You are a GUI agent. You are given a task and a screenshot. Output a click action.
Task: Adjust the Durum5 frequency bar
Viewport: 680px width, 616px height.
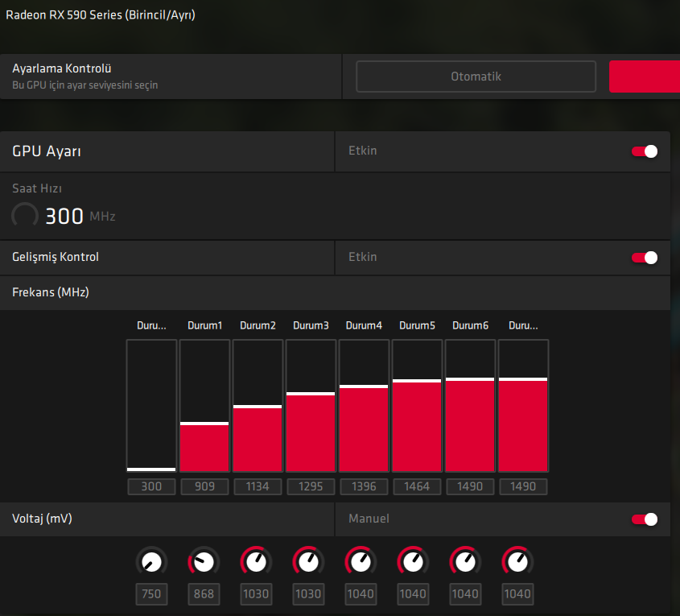[417, 406]
